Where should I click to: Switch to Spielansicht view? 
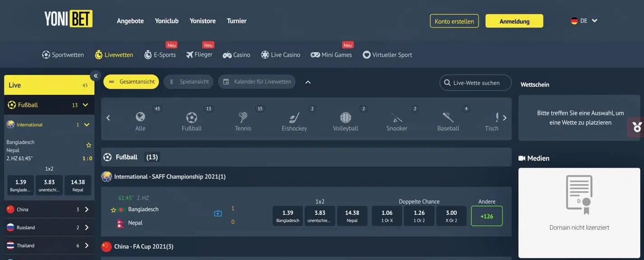coord(189,82)
